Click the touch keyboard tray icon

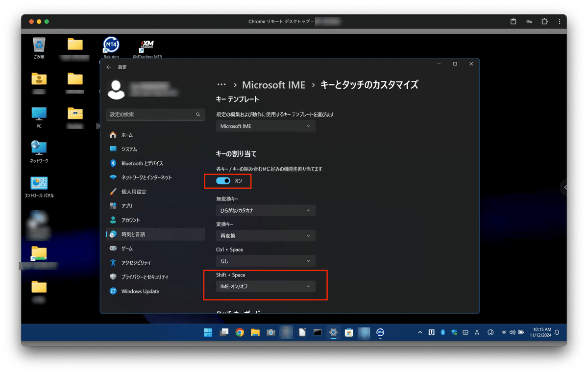(465, 332)
